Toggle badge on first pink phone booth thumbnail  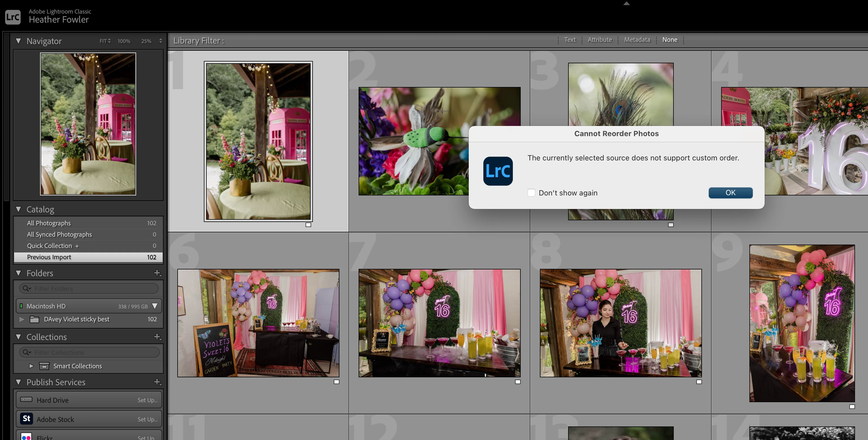308,225
